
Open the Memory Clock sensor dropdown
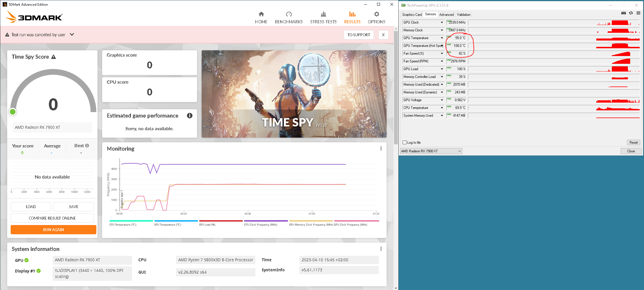click(442, 30)
